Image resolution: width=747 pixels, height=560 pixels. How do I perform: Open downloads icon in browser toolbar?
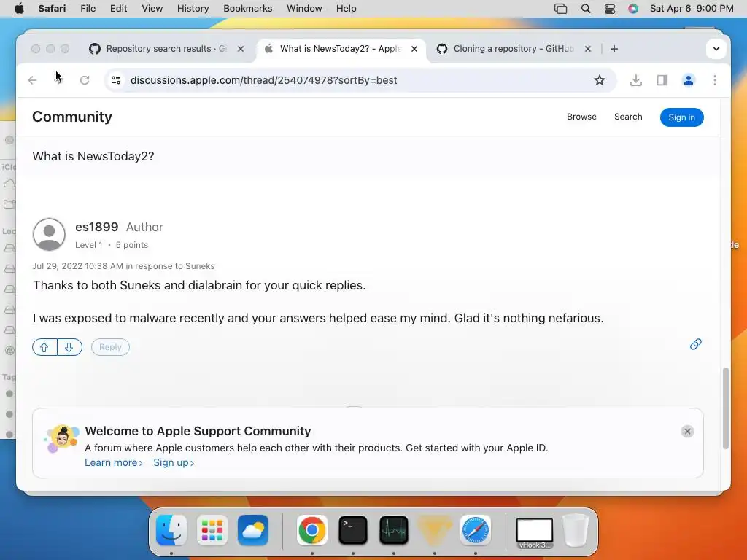[x=635, y=80]
